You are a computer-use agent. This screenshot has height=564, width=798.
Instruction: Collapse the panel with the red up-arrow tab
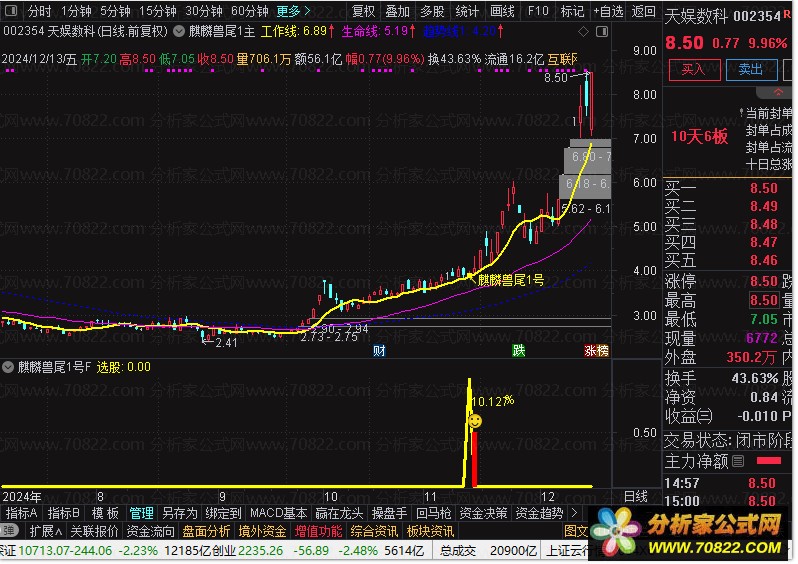[x=777, y=93]
